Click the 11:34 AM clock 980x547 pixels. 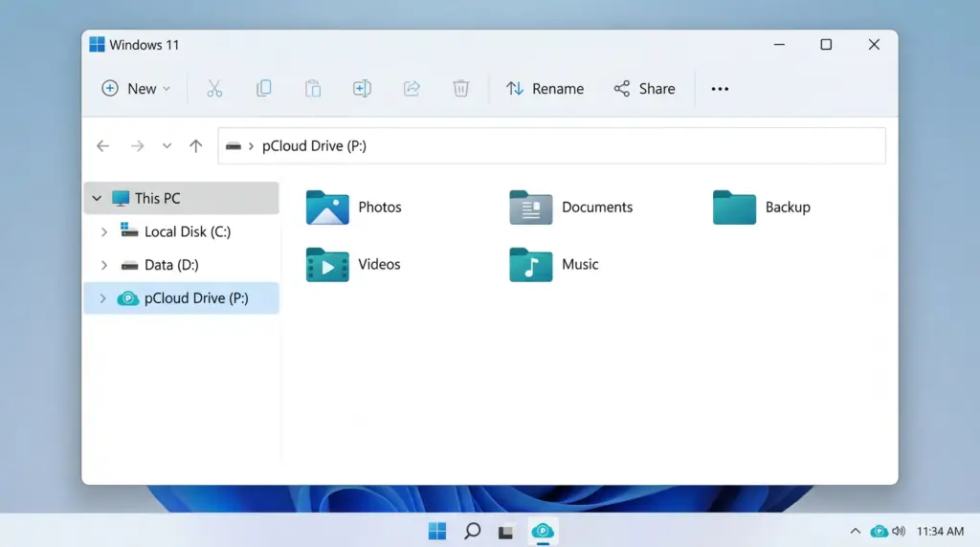click(940, 531)
